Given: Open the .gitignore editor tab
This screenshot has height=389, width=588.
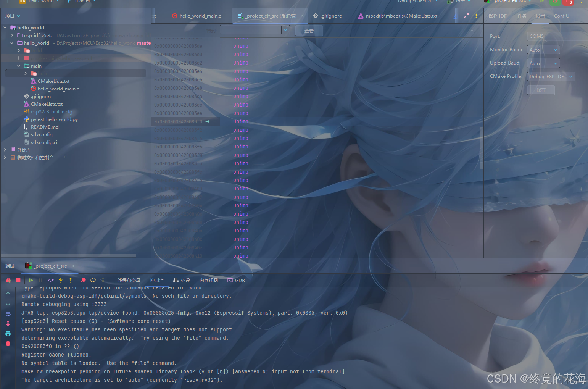Looking at the screenshot, I should (327, 16).
